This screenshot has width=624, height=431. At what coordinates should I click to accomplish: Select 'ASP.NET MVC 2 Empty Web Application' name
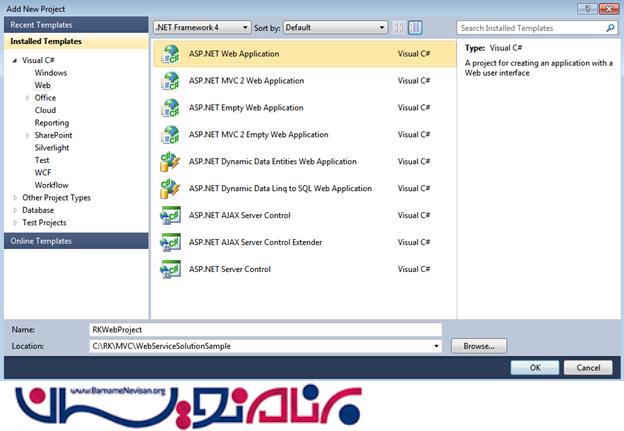[x=259, y=135]
